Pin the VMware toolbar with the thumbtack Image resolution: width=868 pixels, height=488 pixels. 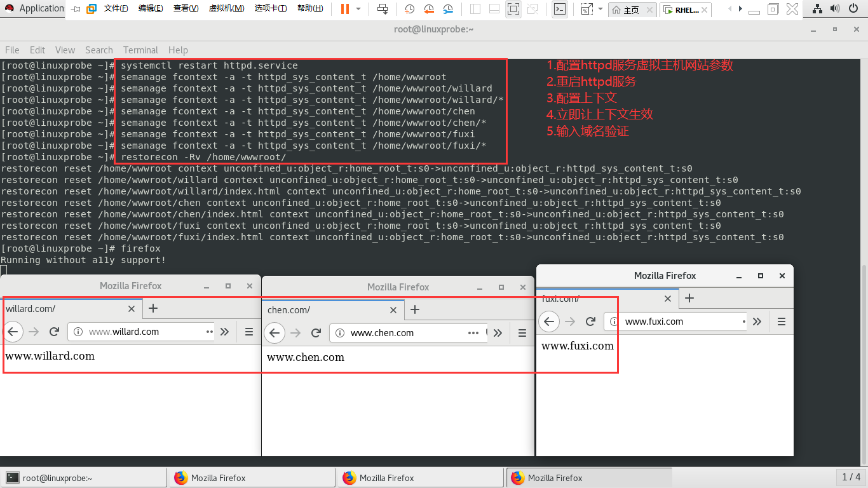point(77,8)
